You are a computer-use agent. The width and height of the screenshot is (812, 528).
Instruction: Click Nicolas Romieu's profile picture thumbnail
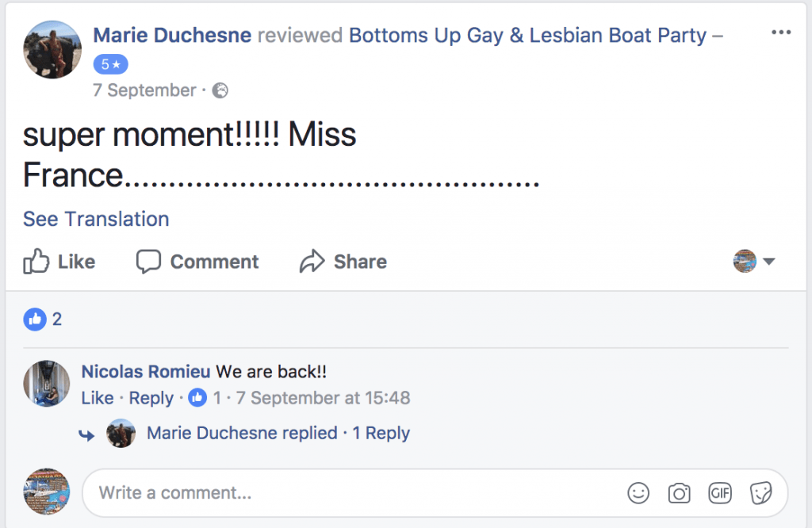47,385
